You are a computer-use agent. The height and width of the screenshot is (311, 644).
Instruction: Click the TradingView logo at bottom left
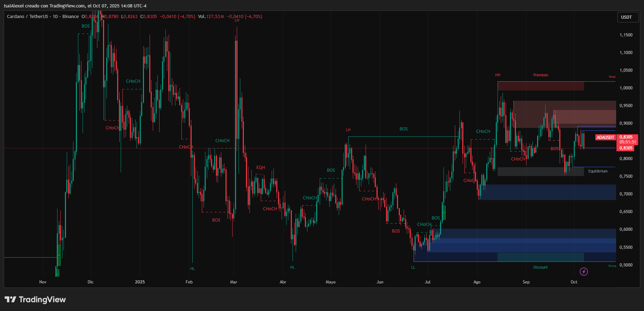tap(35, 300)
